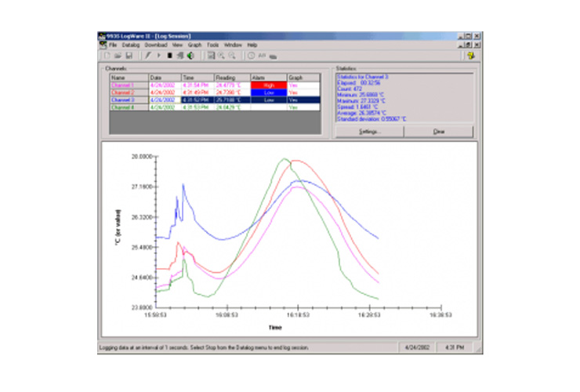Click the Reading column header
The width and height of the screenshot is (580, 392).
(227, 78)
